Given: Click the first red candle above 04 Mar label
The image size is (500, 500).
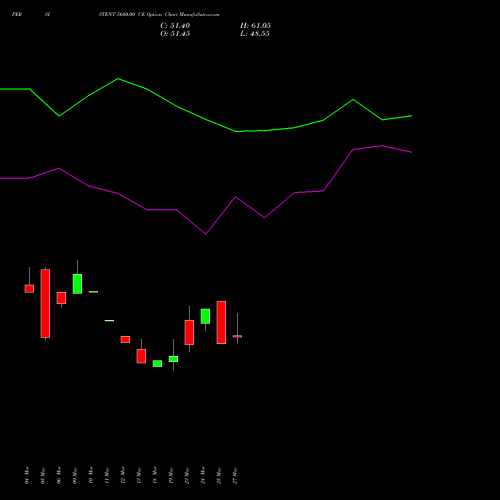Looking at the screenshot, I should 29,289.
